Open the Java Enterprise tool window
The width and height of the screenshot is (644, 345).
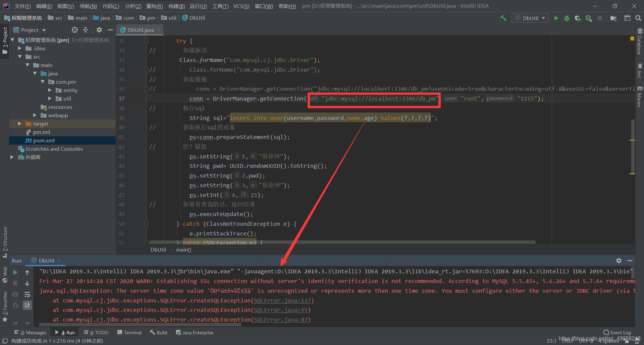pos(195,332)
